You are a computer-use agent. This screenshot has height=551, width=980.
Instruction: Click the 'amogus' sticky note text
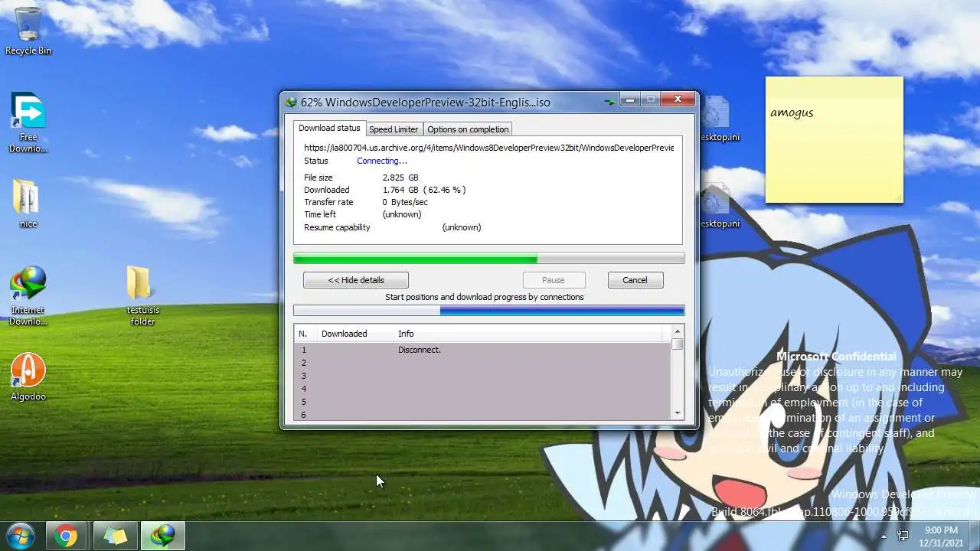(x=792, y=113)
